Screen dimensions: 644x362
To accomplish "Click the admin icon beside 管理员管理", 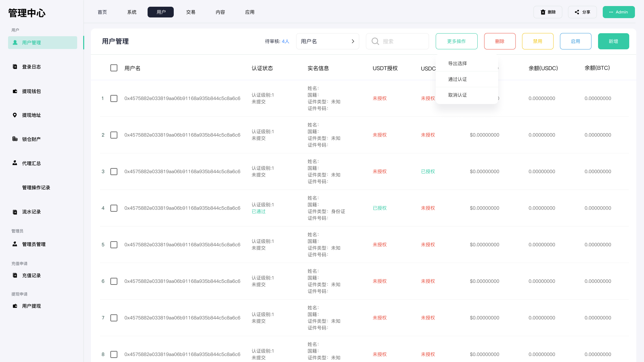I will (15, 244).
